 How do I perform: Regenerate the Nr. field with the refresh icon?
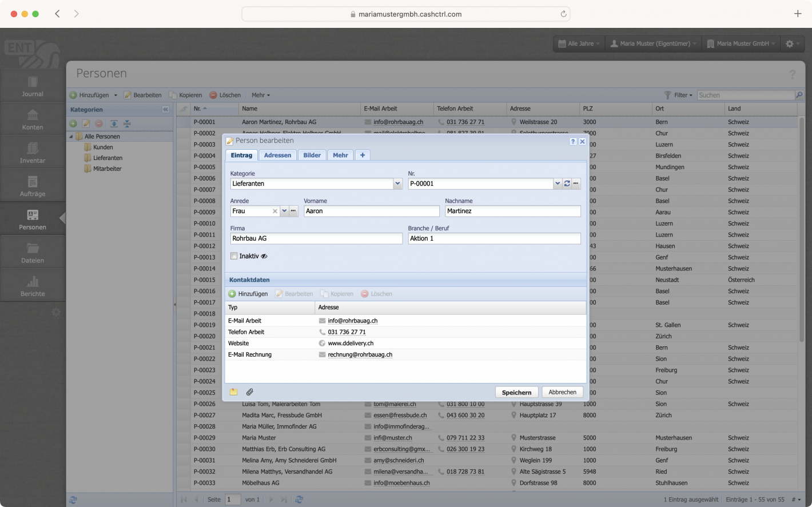coord(567,183)
